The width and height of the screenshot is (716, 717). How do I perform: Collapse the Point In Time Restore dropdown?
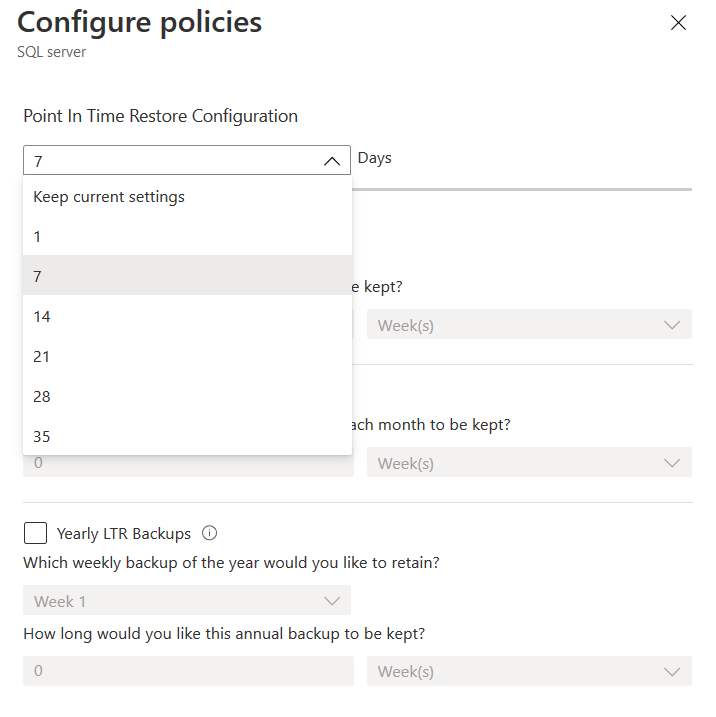(186, 160)
